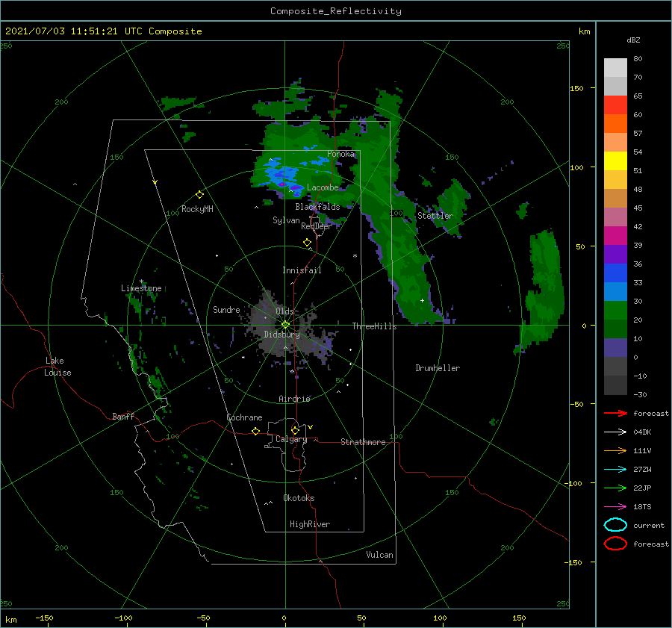The image size is (672, 628).
Task: Pick the red swatch between 65 and 60 dBZ
Action: 615,105
